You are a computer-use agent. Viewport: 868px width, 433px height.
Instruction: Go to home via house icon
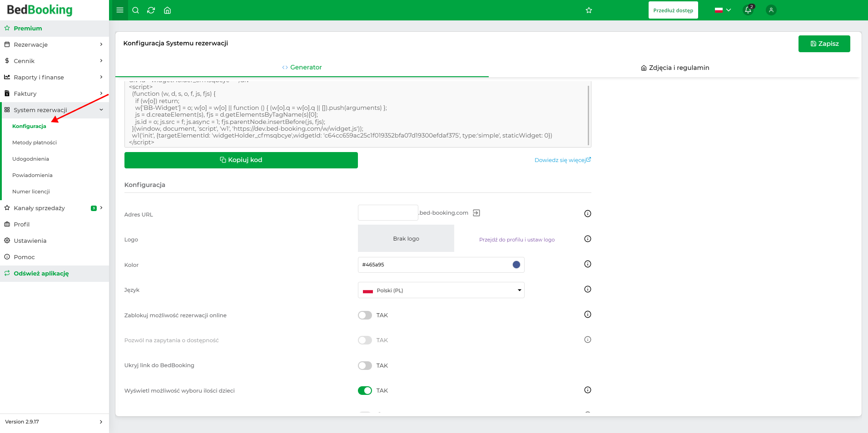tap(167, 10)
